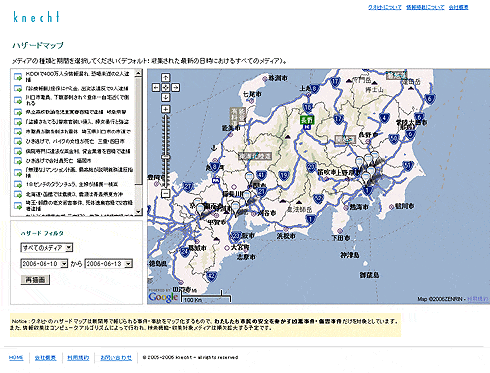Screen dimensions: 490x373
Task: Click the news list scrollbar thumb
Action: pos(139,130)
